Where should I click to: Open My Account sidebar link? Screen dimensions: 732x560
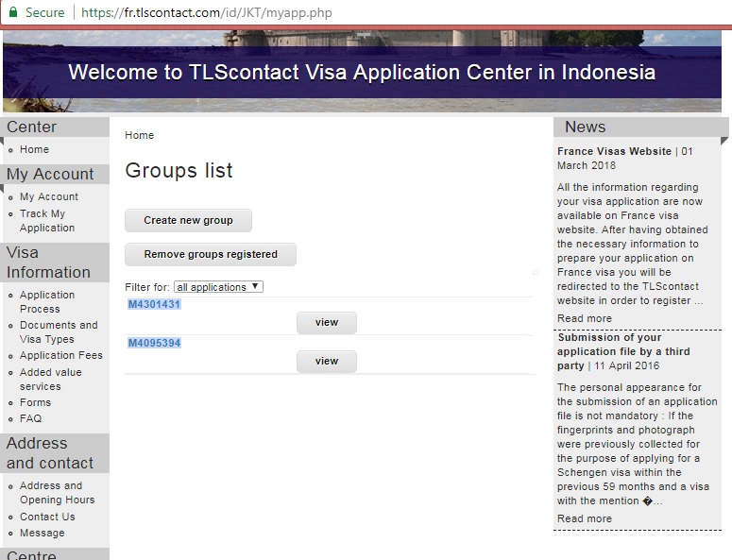coord(48,196)
